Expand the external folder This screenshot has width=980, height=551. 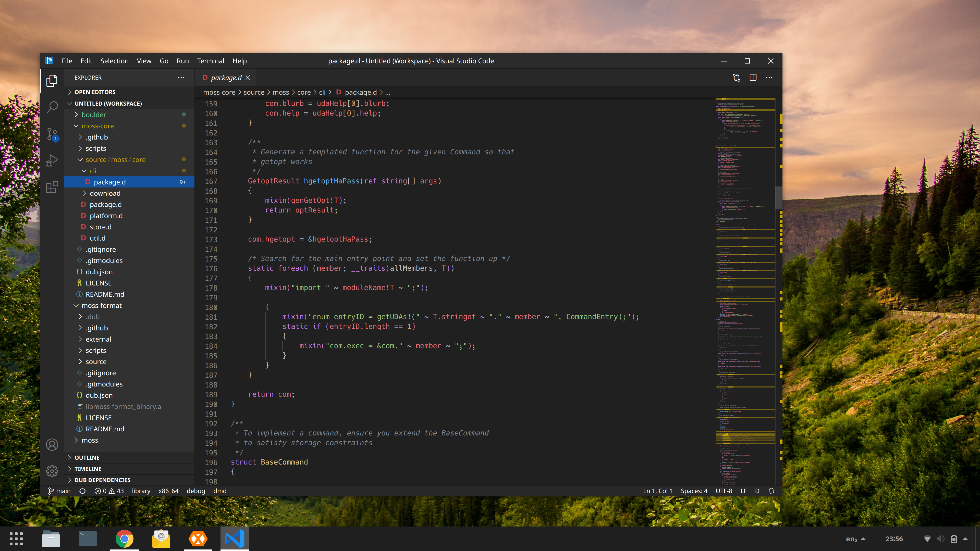click(x=129, y=339)
